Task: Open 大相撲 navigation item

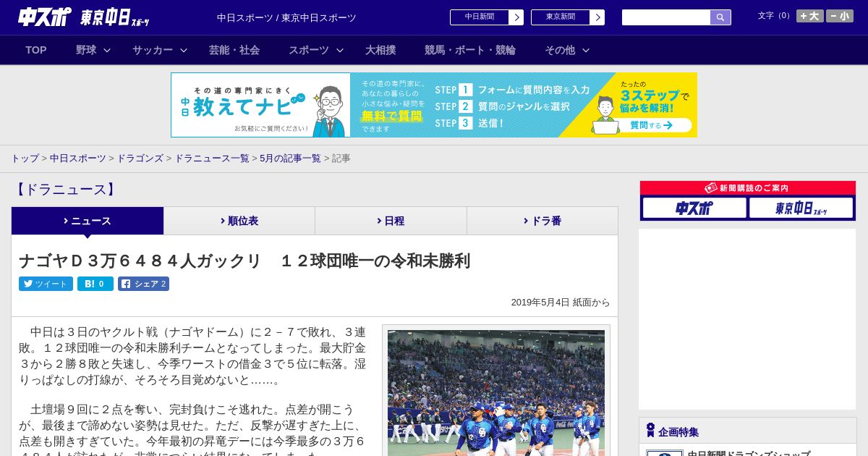Action: pos(380,50)
